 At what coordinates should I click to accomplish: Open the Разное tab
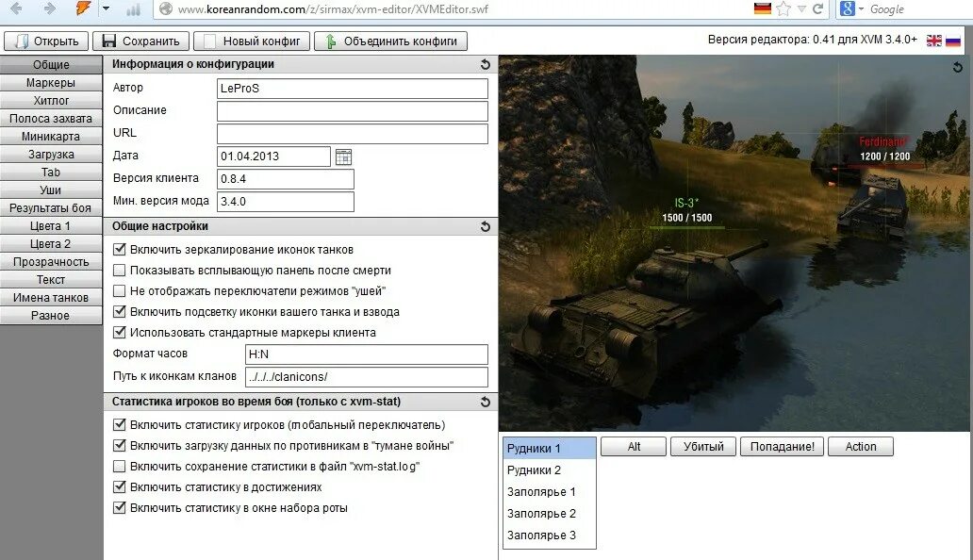[x=51, y=316]
